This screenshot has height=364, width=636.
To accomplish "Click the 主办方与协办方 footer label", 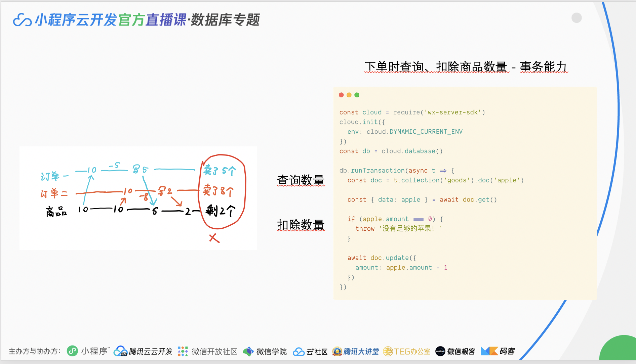I will click(35, 351).
